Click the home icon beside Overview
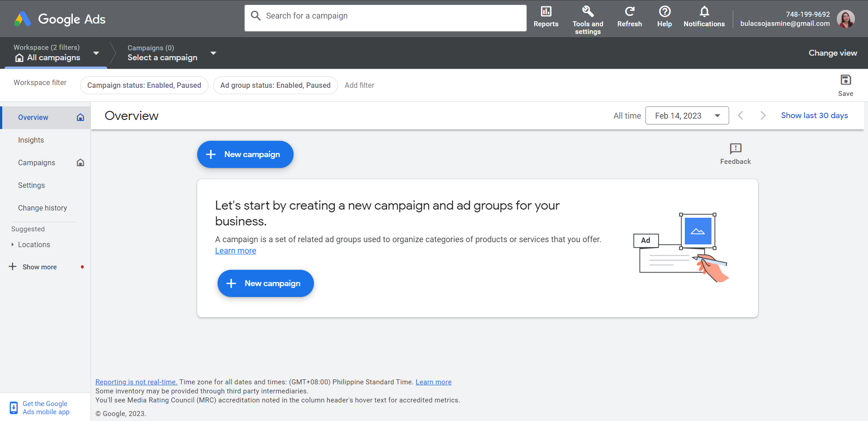This screenshot has width=868, height=421. tap(81, 117)
